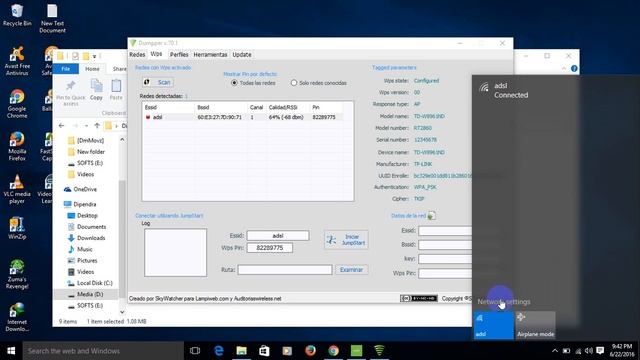Open the Update tab in Dumpper
The image size is (640, 360).
tap(242, 55)
